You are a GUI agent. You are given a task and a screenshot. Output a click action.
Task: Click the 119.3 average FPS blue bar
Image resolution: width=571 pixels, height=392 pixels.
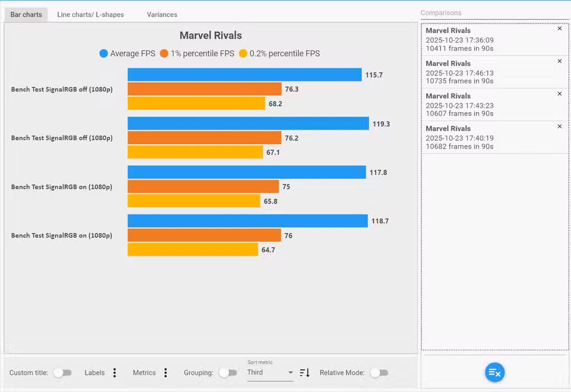point(248,123)
